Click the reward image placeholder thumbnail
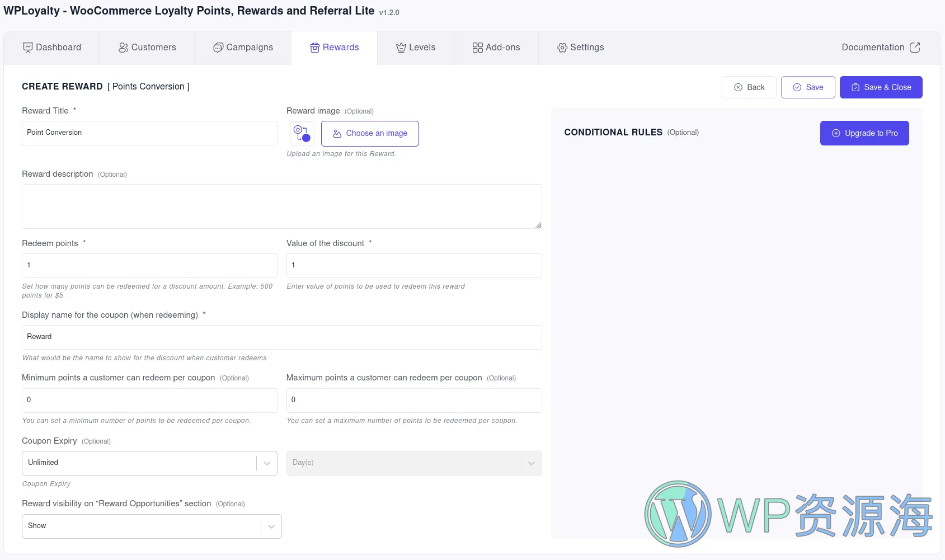945x560 pixels. [x=302, y=134]
